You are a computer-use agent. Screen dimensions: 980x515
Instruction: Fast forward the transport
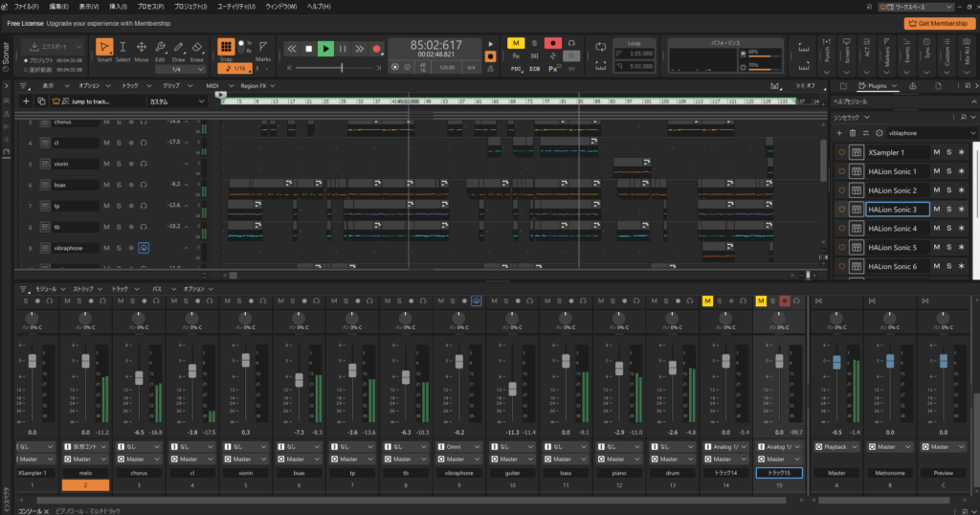[x=360, y=49]
